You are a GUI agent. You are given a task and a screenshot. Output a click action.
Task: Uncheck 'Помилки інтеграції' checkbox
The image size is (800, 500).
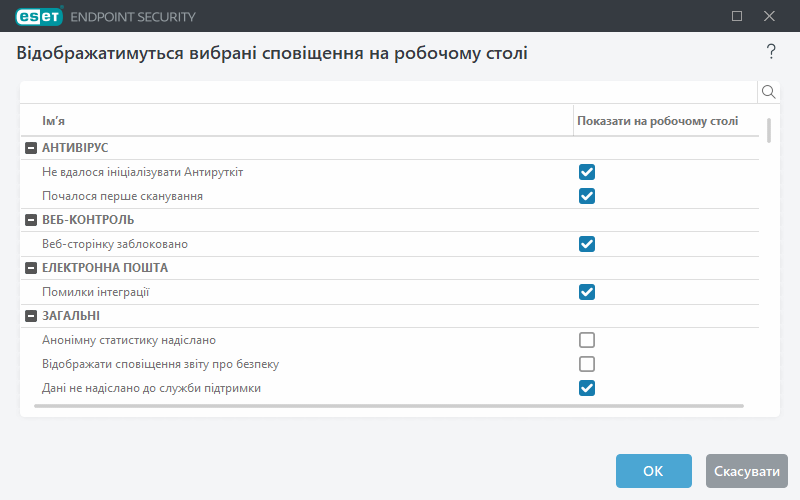tap(587, 292)
